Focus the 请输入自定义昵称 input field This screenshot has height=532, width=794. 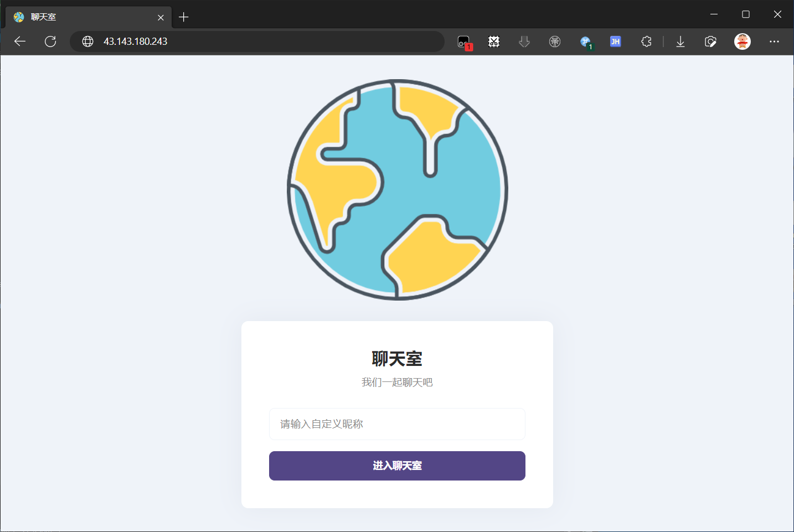pos(396,424)
